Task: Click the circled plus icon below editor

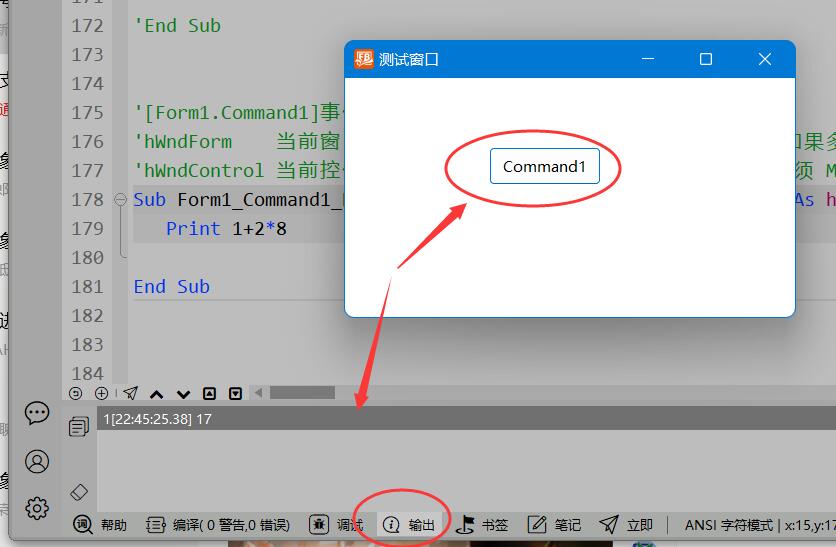Action: pyautogui.click(x=101, y=394)
